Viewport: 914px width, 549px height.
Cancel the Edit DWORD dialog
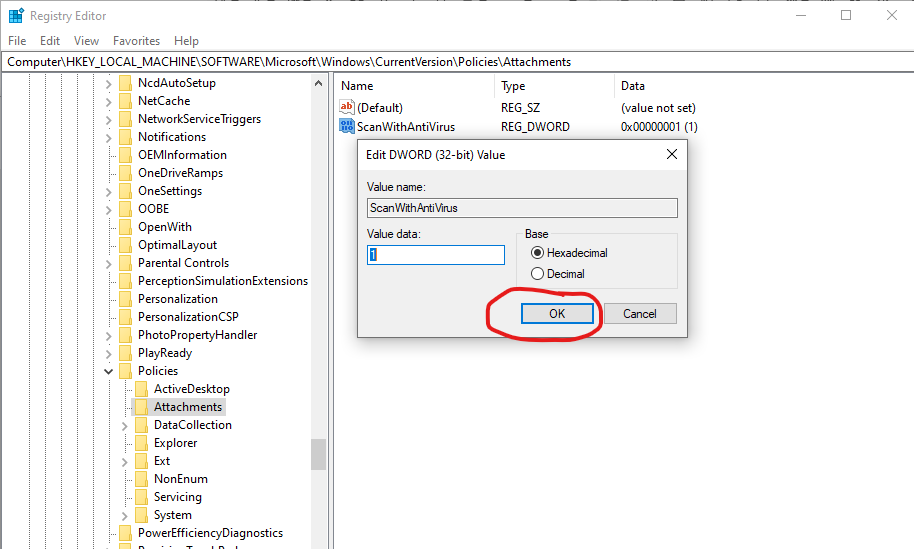[x=640, y=314]
